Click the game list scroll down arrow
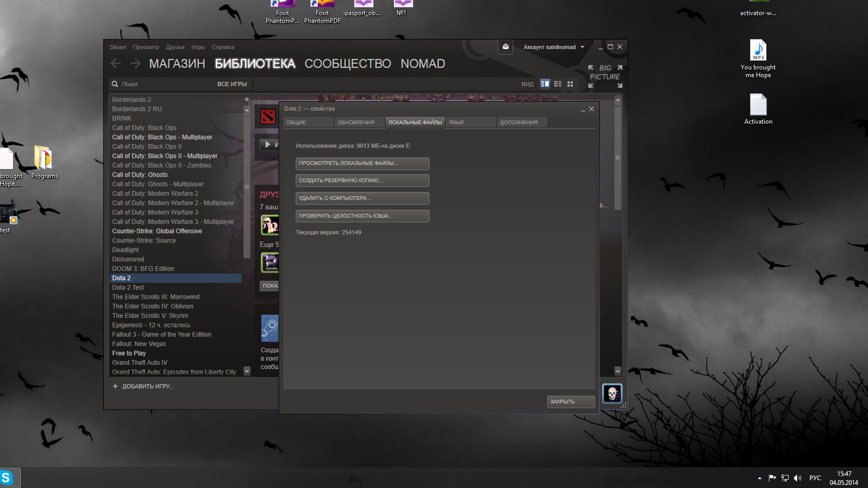The image size is (868, 488). pyautogui.click(x=247, y=371)
